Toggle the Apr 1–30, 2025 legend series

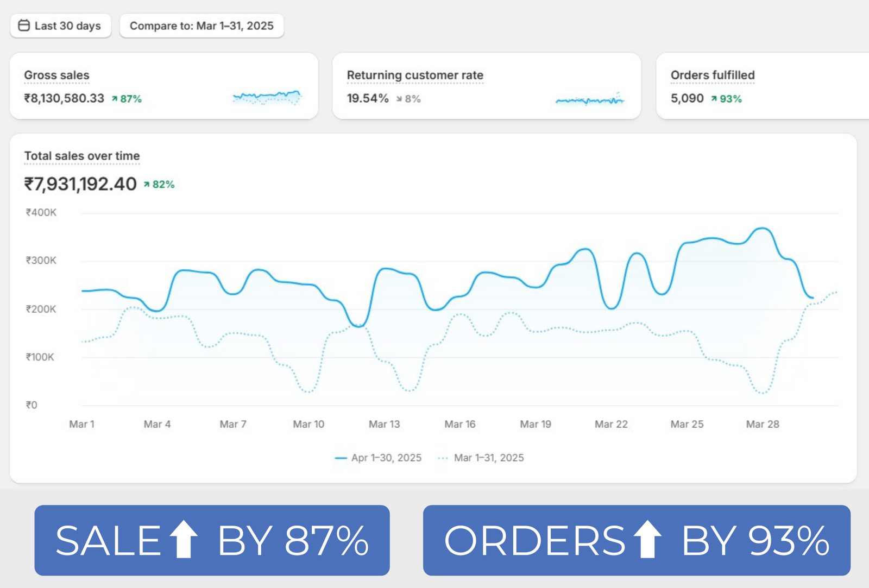pyautogui.click(x=379, y=458)
